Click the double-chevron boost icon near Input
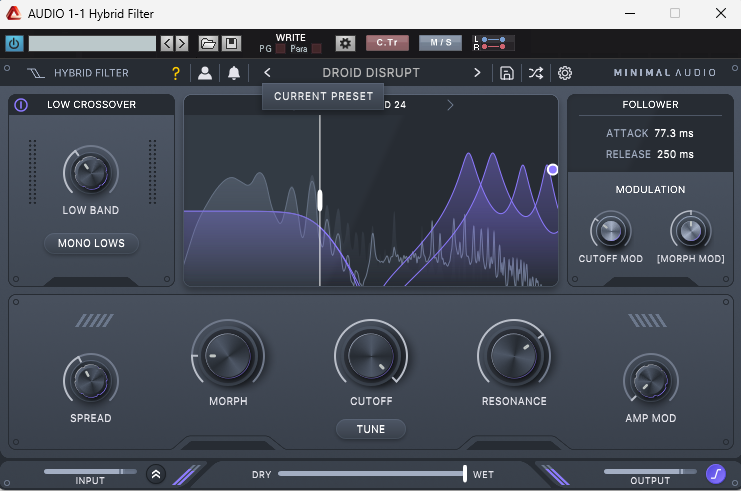The height and width of the screenshot is (491, 741). pos(156,474)
